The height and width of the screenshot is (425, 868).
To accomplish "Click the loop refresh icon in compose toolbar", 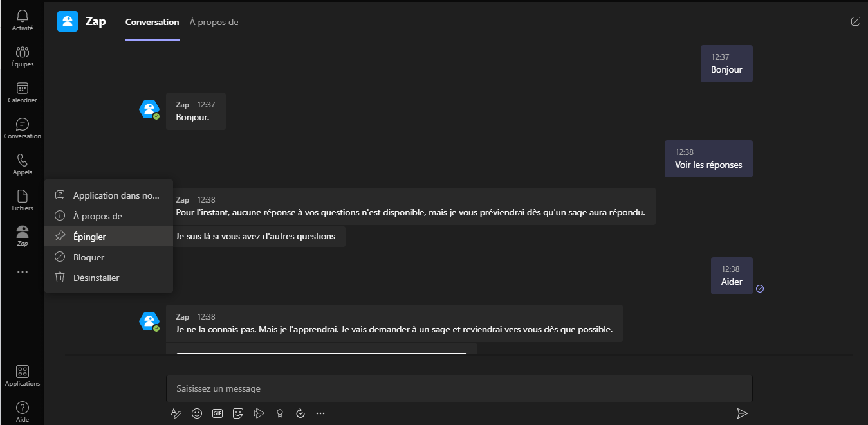I will click(x=300, y=413).
